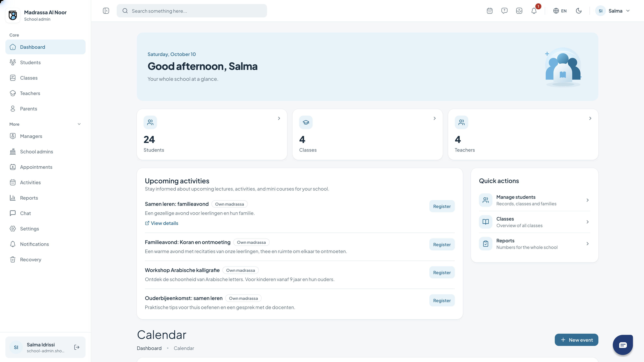This screenshot has height=362, width=644.
Task: Go to Dashboard in the sidebar
Action: click(45, 47)
